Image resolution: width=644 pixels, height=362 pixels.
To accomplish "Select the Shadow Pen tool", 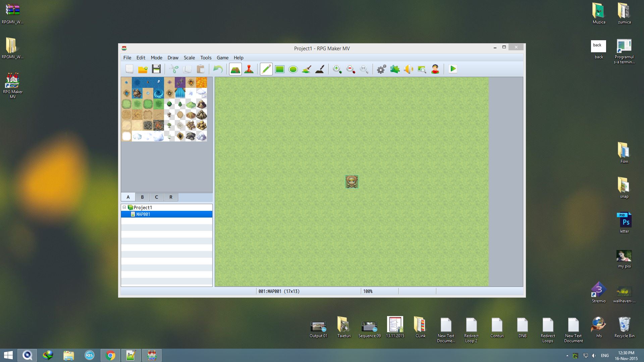I will pyautogui.click(x=320, y=69).
